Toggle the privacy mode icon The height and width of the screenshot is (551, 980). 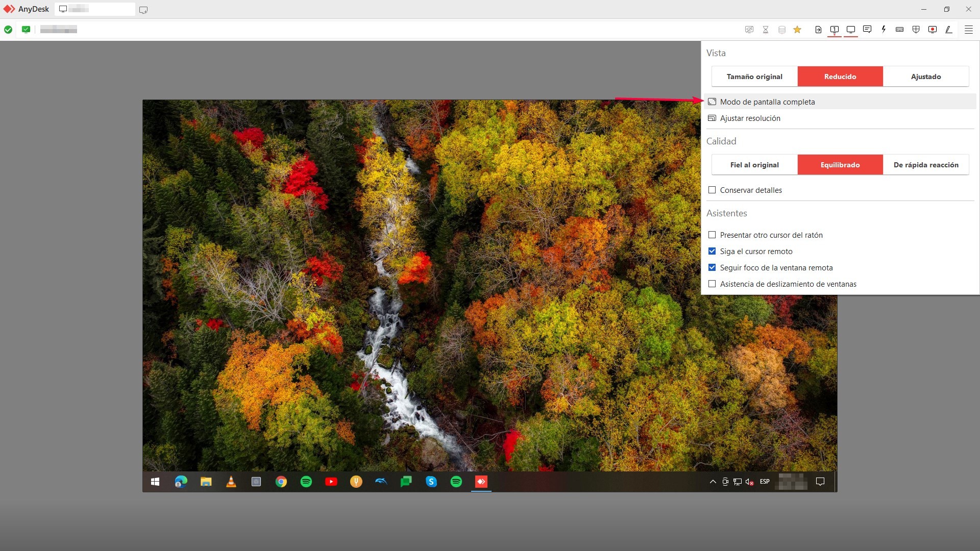click(x=749, y=30)
